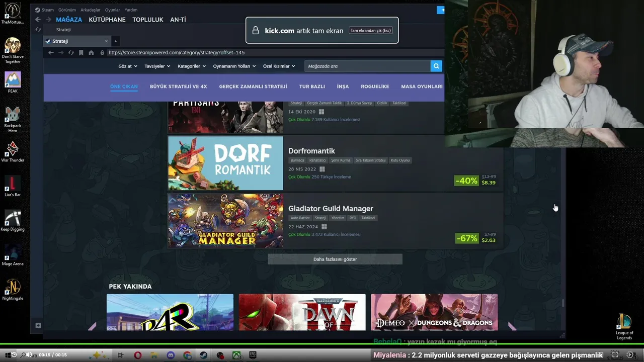The image size is (644, 362).
Task: Click the lock icon next to URL
Action: 102,52
